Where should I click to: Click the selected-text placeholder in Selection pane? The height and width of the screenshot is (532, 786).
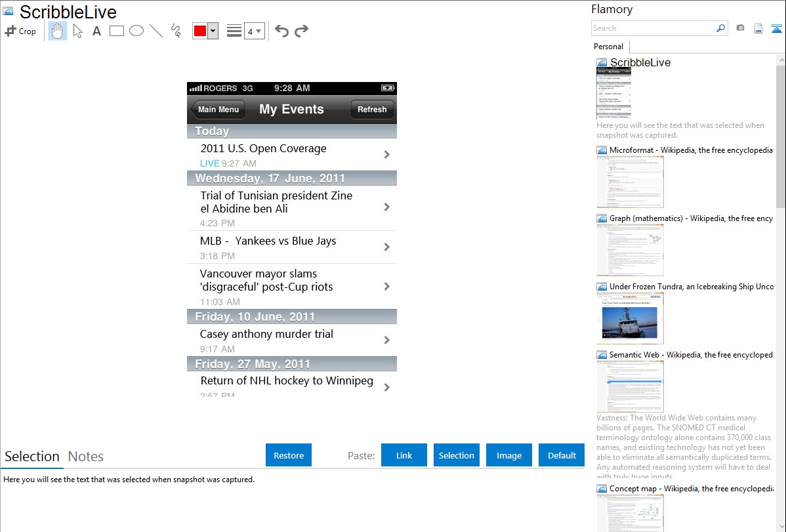coord(129,480)
